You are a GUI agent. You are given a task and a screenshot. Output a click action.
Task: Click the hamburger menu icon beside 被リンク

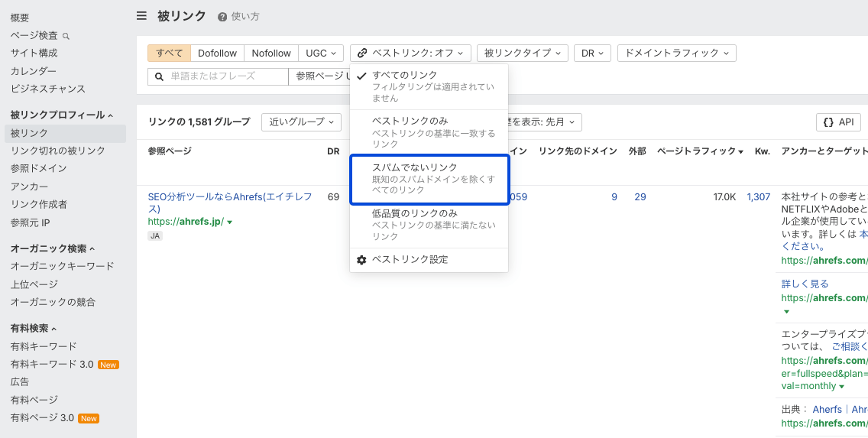click(x=141, y=16)
